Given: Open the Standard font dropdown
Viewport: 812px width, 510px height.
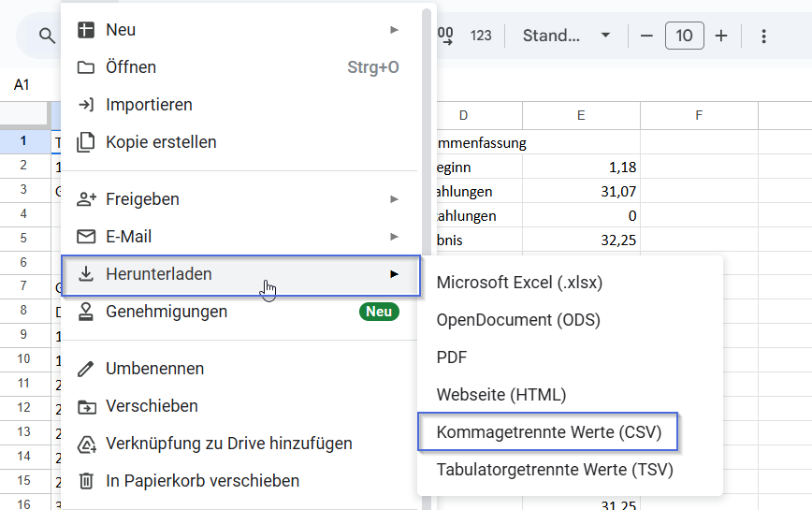Looking at the screenshot, I should point(566,36).
